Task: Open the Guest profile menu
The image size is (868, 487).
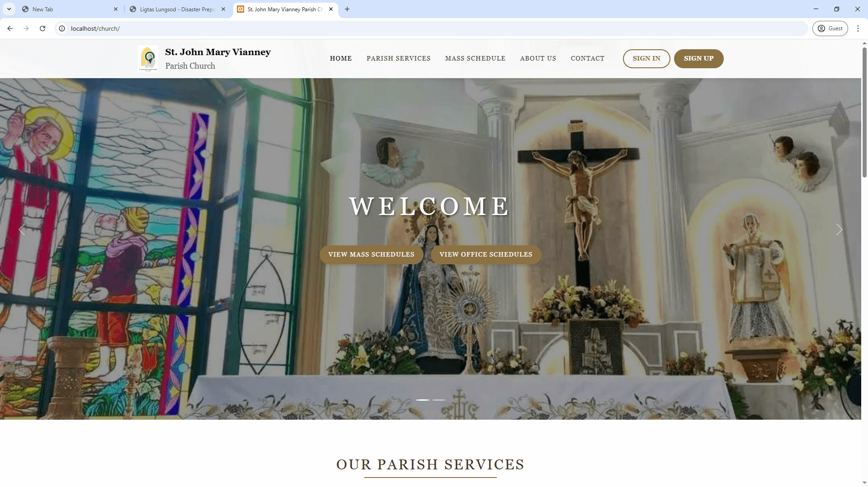Action: pyautogui.click(x=830, y=28)
